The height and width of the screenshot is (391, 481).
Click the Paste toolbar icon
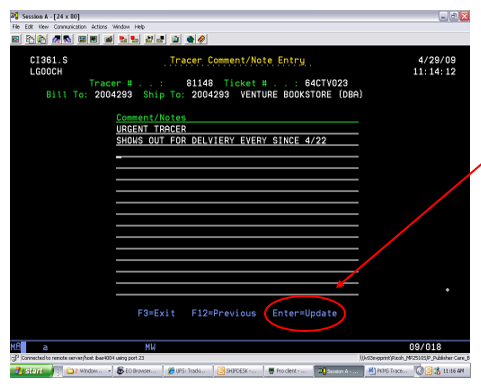click(42, 39)
